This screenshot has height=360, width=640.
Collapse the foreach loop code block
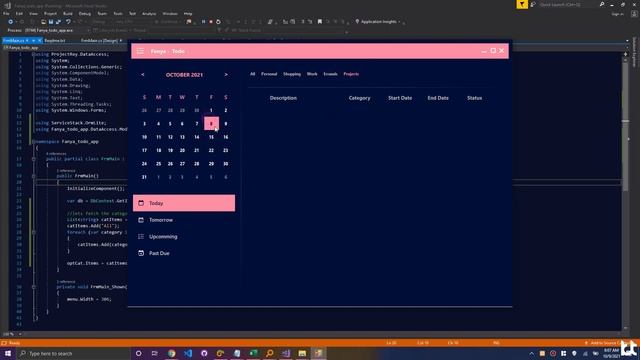click(x=33, y=232)
